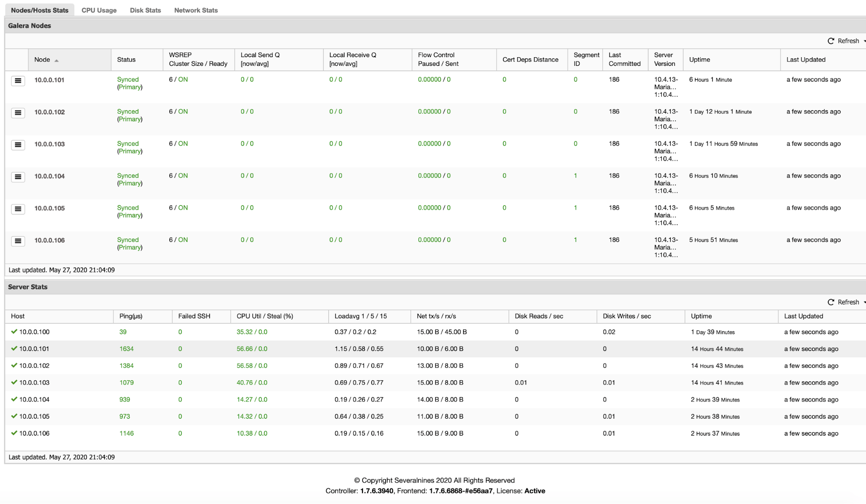Viewport: 866px width, 504px height.
Task: Open the actions menu for node 10.0.0.104
Action: 18,177
